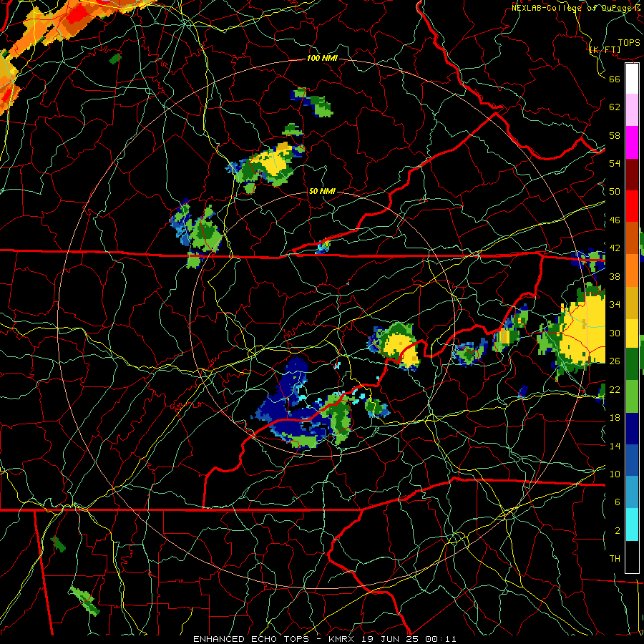Click the NEXLAB-College of DuPage credit text
This screenshot has height=644, width=644.
tap(577, 8)
